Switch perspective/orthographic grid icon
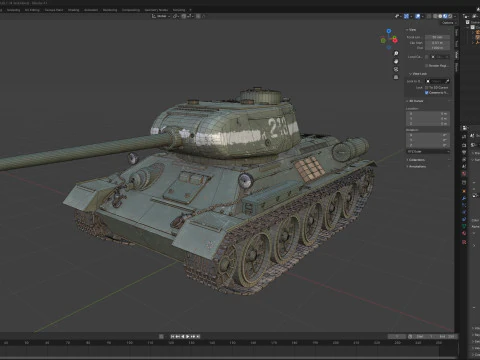Viewport: 480px width, 360px height. [396, 77]
